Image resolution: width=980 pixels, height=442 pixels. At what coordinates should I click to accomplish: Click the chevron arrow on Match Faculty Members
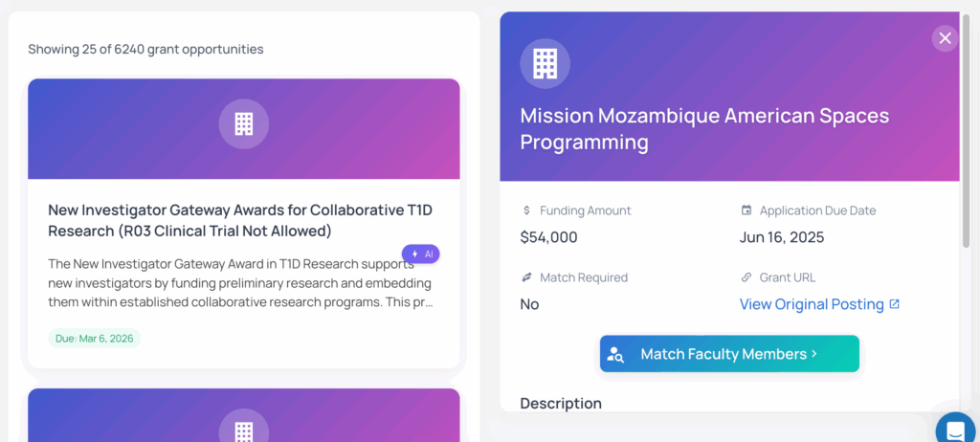[814, 354]
